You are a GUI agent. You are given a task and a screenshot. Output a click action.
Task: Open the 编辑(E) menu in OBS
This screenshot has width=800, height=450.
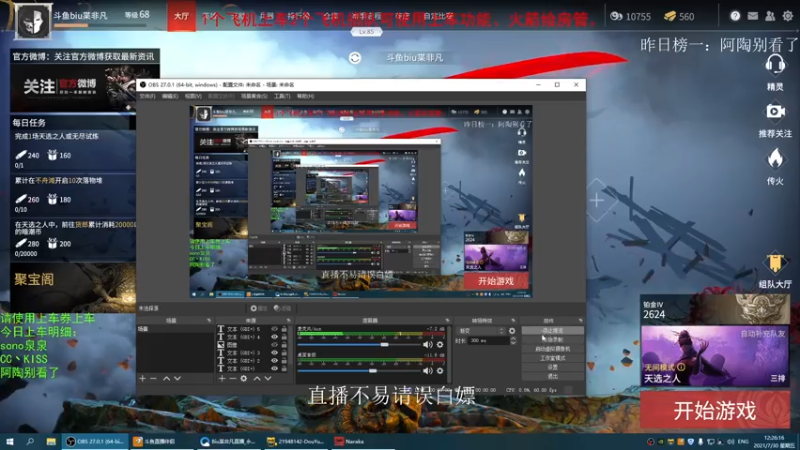coord(170,96)
